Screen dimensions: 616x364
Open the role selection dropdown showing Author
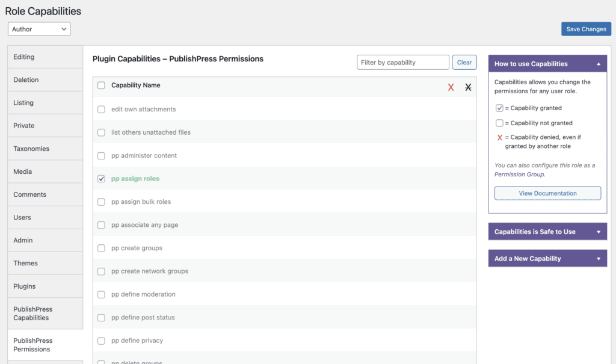point(38,28)
